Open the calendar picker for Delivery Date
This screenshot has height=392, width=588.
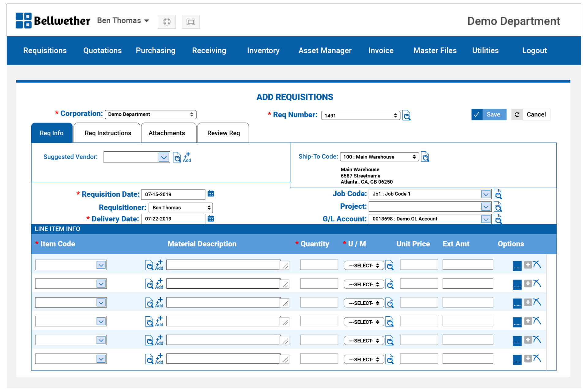(x=211, y=219)
